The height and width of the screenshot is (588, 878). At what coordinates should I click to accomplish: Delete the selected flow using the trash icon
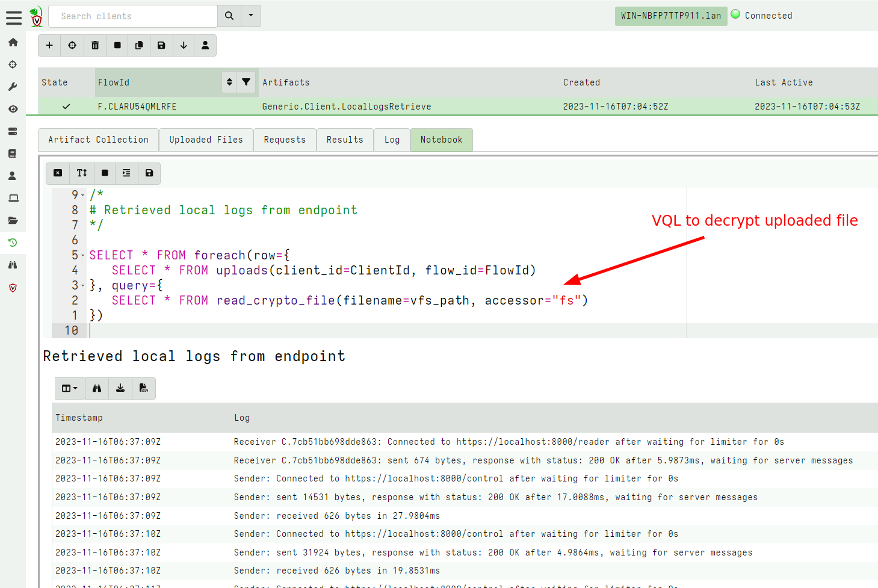pos(94,45)
